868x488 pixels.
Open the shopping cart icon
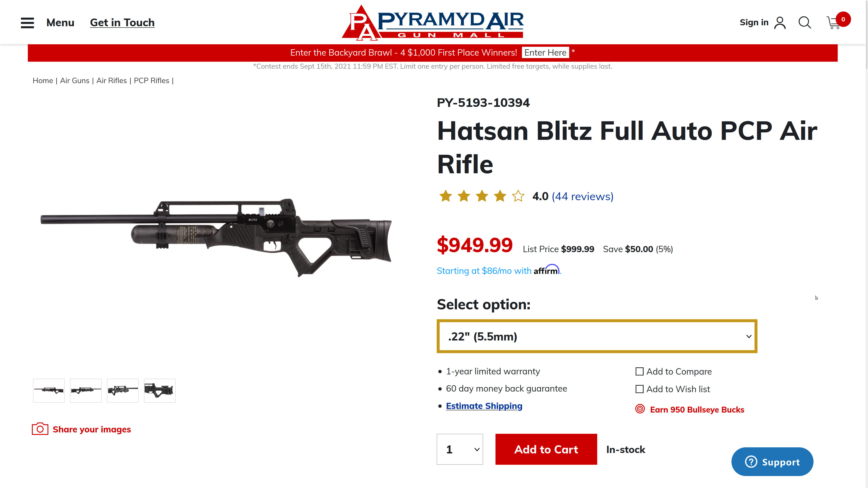(834, 23)
